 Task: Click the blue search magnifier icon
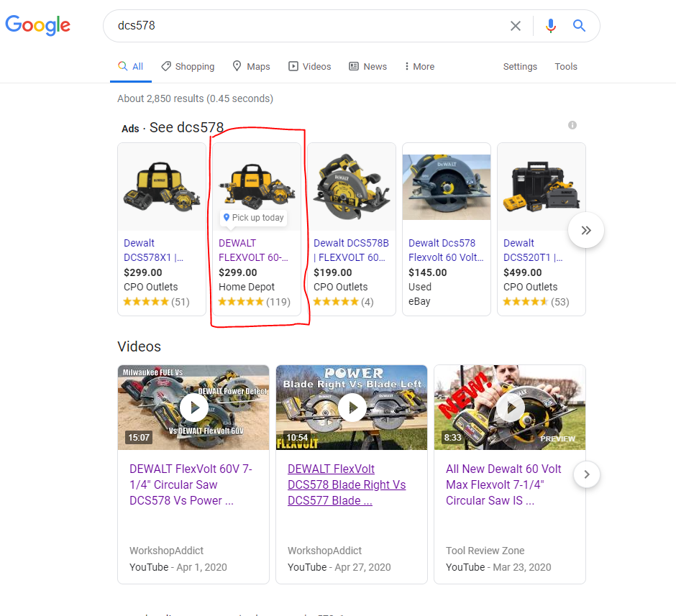click(580, 26)
